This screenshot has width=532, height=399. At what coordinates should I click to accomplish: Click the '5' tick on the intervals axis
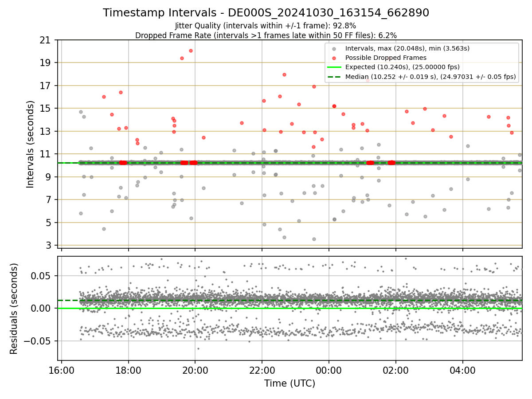click(x=48, y=223)
